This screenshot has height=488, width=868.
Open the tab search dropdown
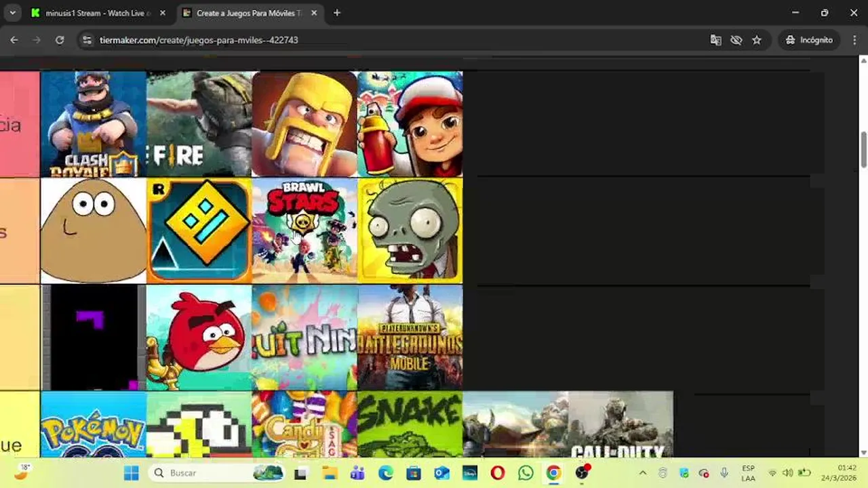coord(12,13)
